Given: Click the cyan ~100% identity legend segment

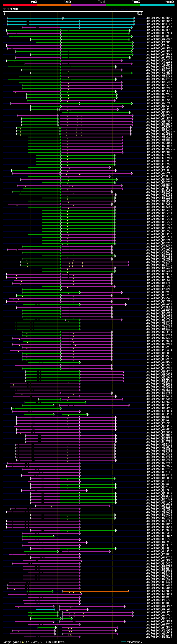Looking at the screenshot, I should [x=157, y=5].
